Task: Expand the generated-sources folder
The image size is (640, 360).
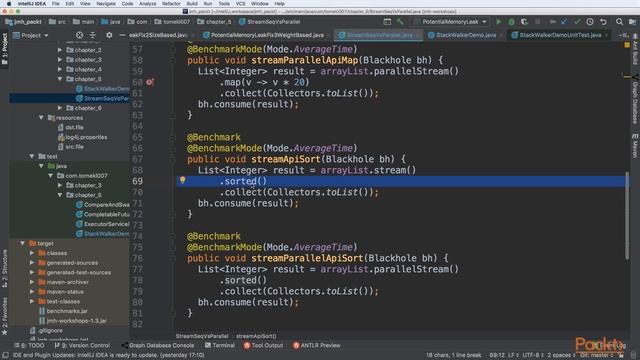Action: coord(32,263)
